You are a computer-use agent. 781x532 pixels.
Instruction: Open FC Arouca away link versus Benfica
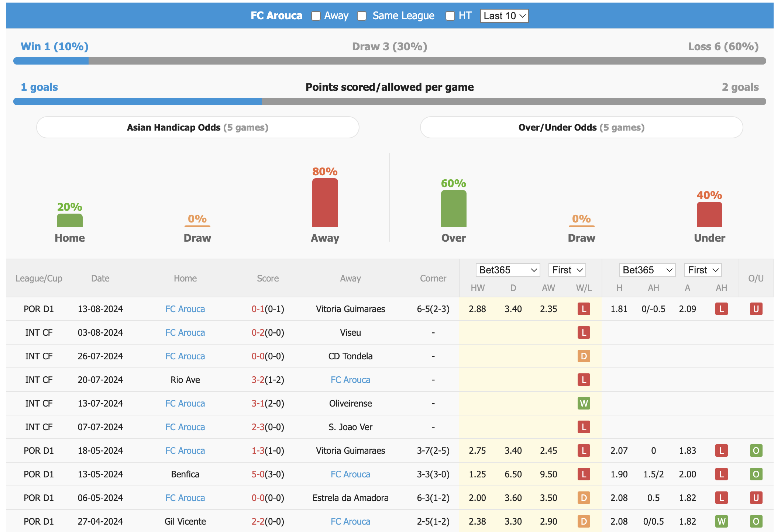tap(351, 474)
